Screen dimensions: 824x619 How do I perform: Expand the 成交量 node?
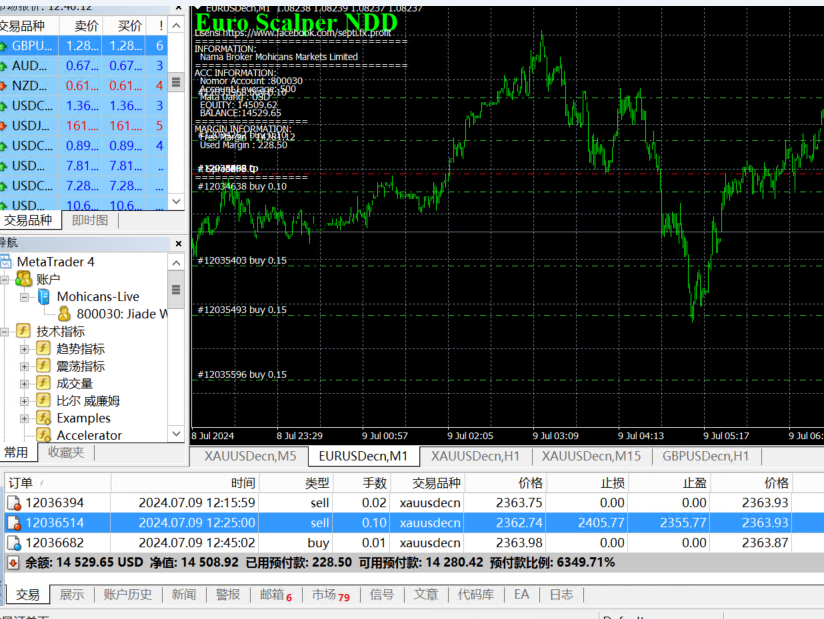pos(24,384)
